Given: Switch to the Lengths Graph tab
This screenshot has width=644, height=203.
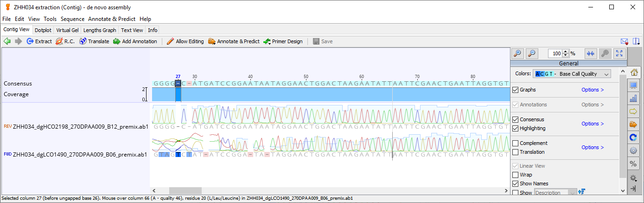Looking at the screenshot, I should coord(100,30).
